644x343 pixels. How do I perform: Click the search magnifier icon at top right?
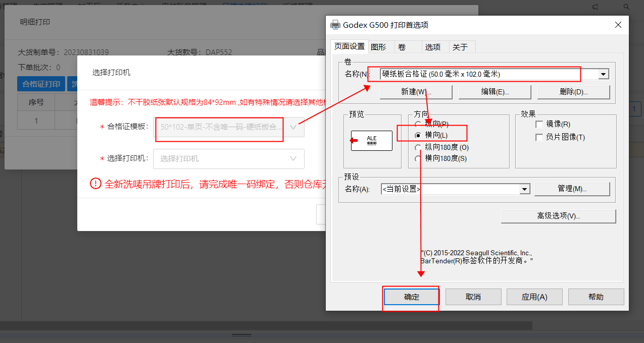[x=626, y=7]
